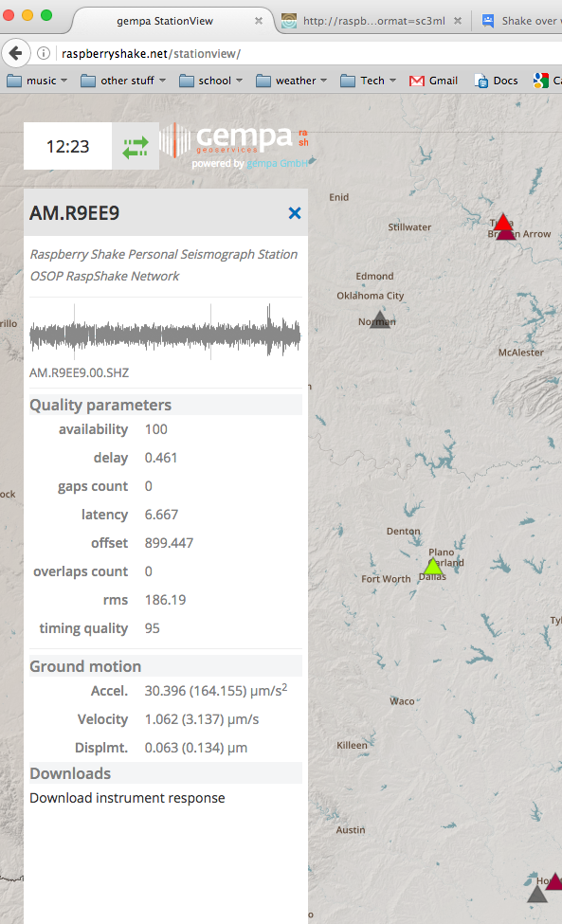Expand the school bookmarks folder
The image size is (562, 924).
(211, 81)
